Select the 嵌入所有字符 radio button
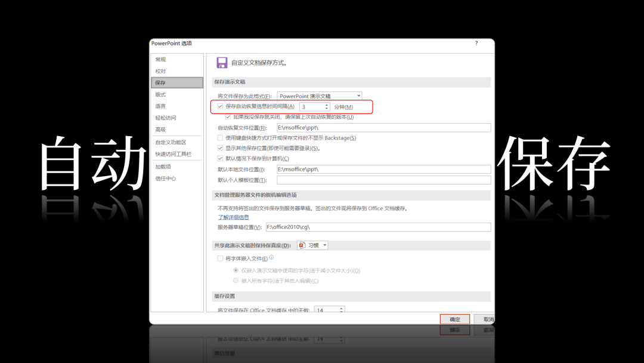 click(236, 281)
